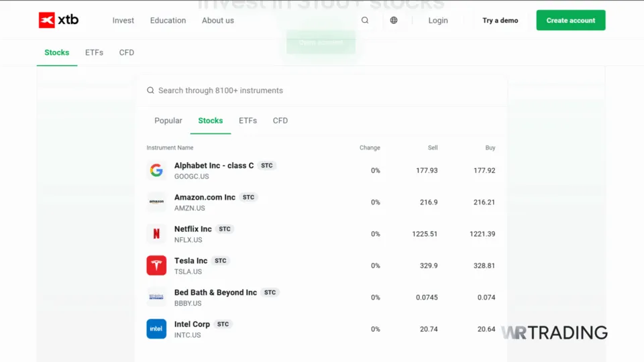Select the Bed Bath & Beyond logo
This screenshot has height=362, width=644.
(156, 297)
